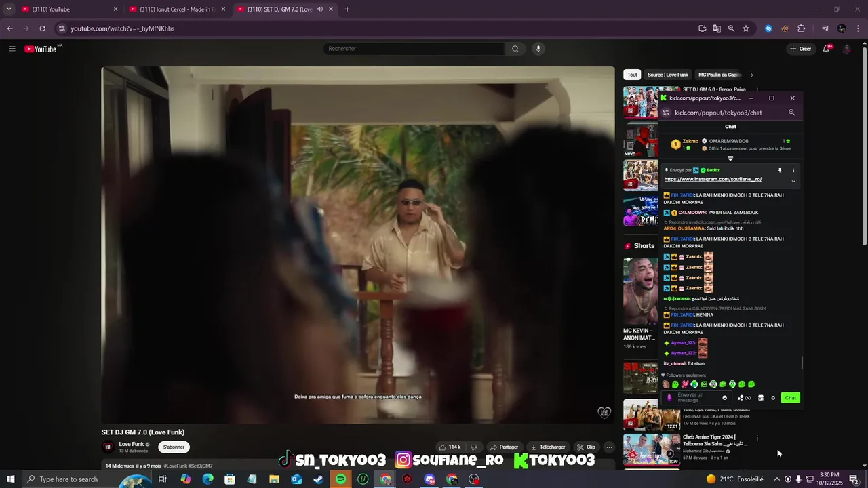Open the YouTube hamburger guide menu

[x=12, y=49]
